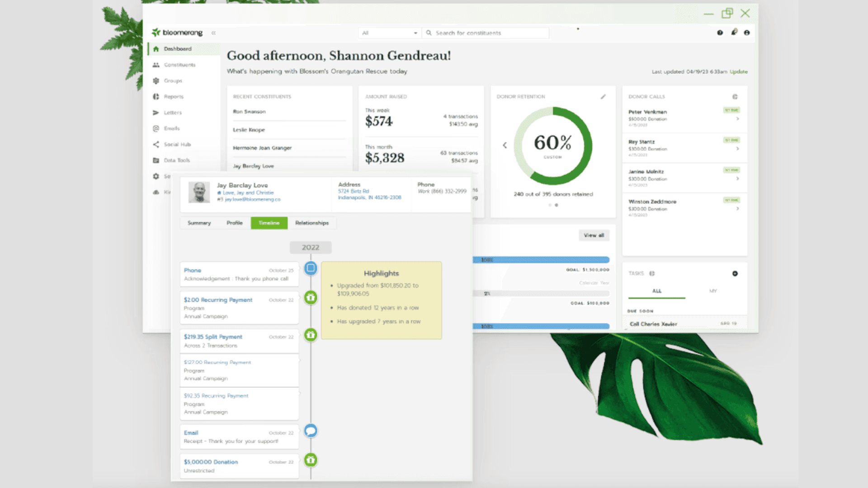Open Groups in the sidebar
Viewport: 868px width, 488px height.
pyautogui.click(x=173, y=81)
